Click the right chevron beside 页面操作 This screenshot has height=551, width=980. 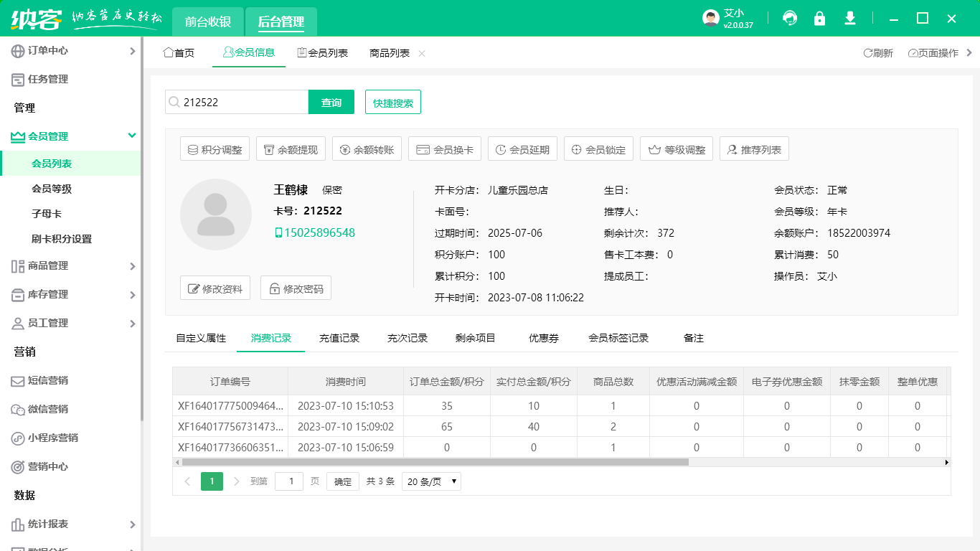coord(969,53)
